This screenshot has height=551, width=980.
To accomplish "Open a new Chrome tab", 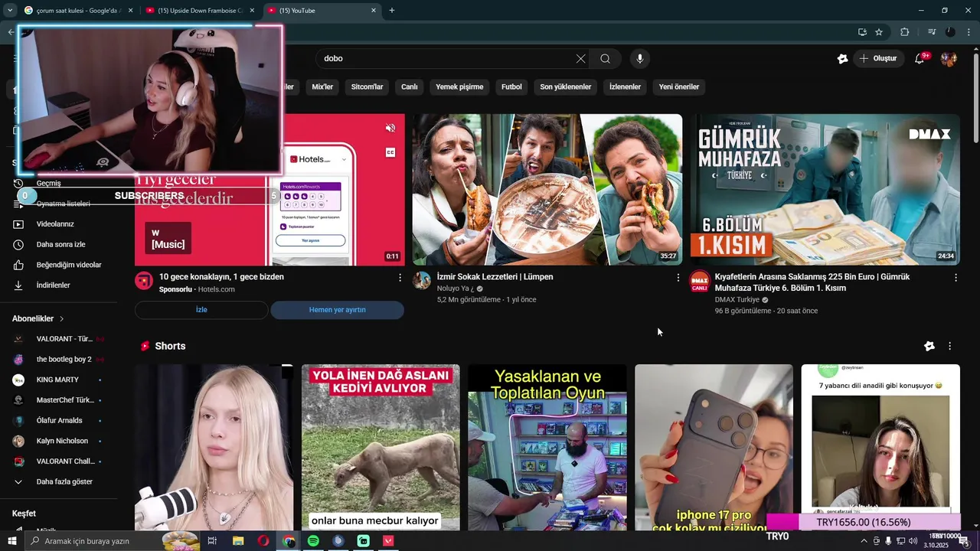I will tap(391, 11).
